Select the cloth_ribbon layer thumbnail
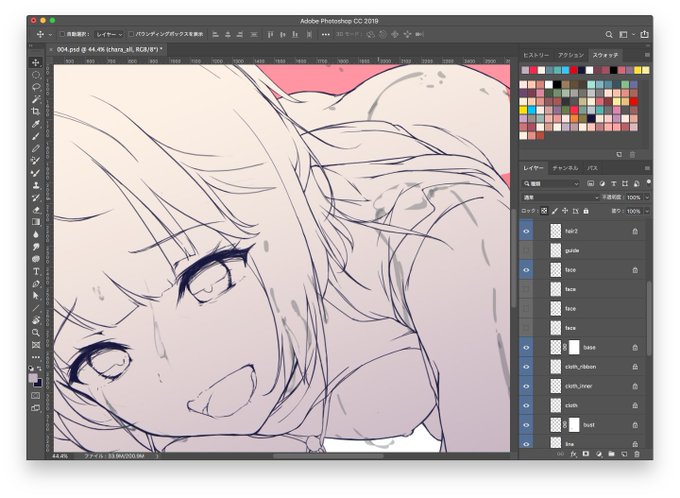The width and height of the screenshot is (680, 498). (556, 367)
